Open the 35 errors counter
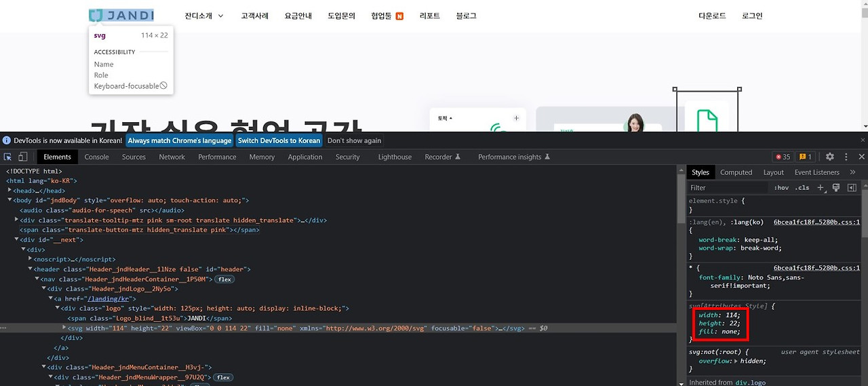The height and width of the screenshot is (386, 868). coord(783,157)
